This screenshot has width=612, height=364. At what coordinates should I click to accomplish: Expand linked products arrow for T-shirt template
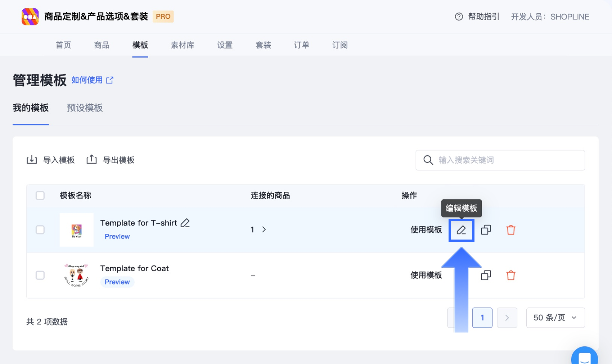point(264,229)
